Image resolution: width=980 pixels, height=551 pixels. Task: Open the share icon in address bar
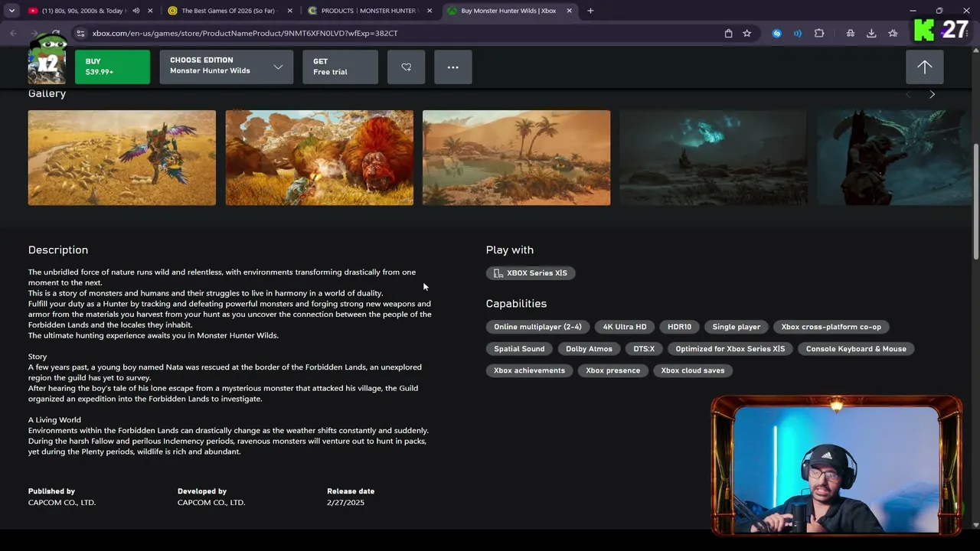(x=728, y=33)
